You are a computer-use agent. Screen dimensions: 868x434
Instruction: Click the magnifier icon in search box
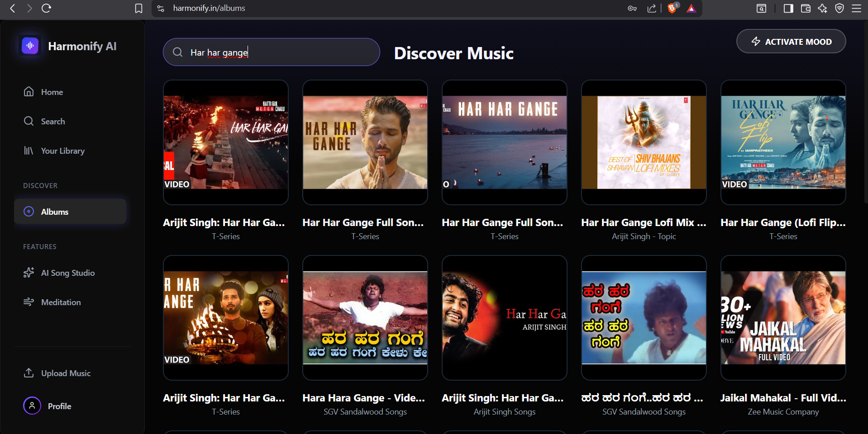pyautogui.click(x=178, y=52)
